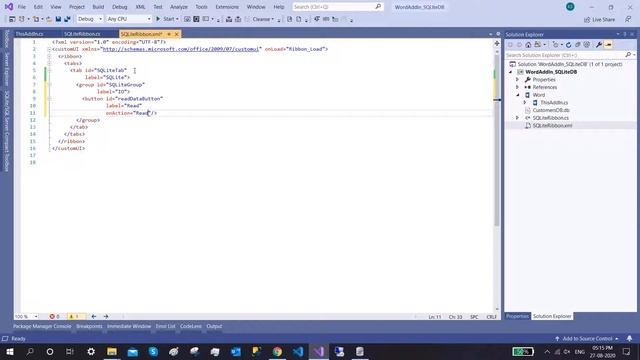This screenshot has height=360, width=640.
Task: Click the Start debugging play button
Action: (x=158, y=19)
